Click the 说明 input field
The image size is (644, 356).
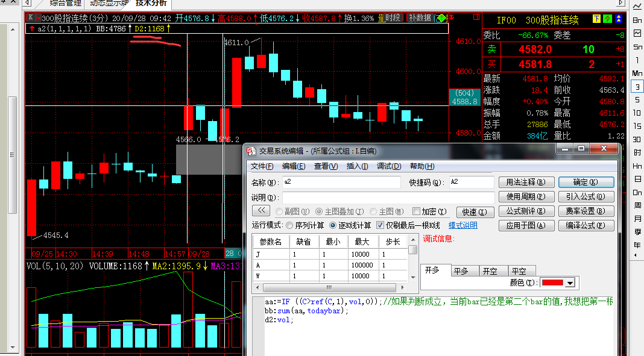(388, 198)
